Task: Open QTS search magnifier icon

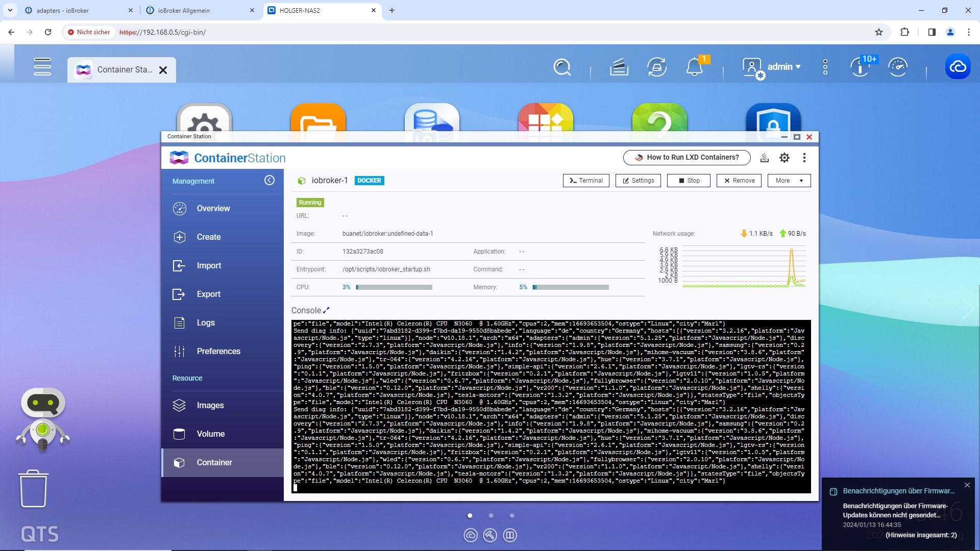Action: coord(562,67)
